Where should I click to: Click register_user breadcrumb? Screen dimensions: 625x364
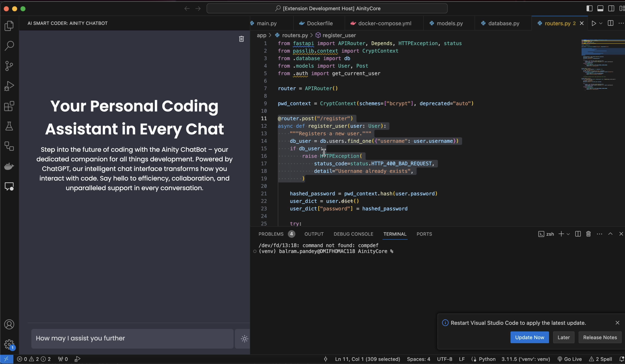point(339,35)
